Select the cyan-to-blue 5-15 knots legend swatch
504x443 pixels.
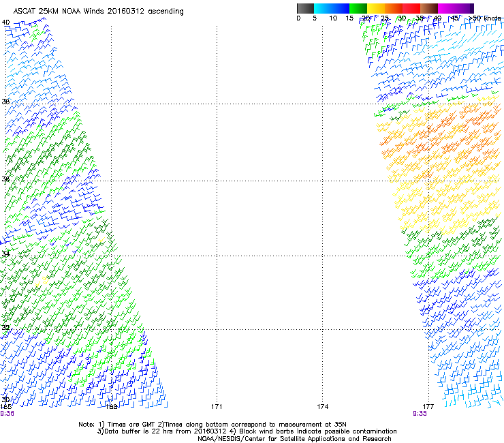332,8
